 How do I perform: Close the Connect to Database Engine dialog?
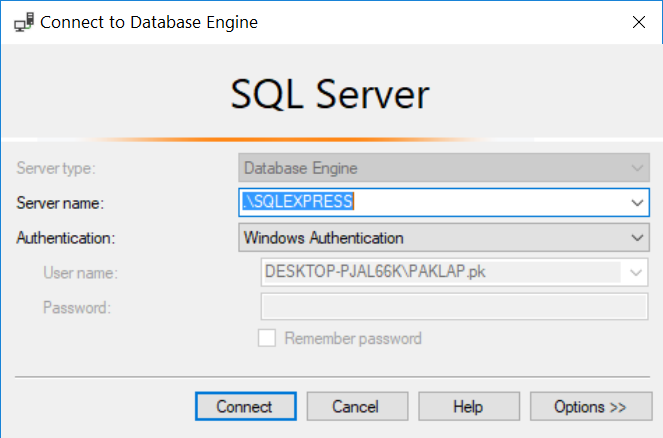click(x=639, y=22)
